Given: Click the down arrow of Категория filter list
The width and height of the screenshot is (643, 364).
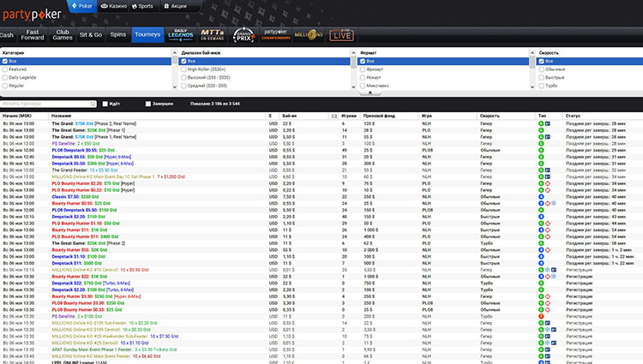Looking at the screenshot, I should pyautogui.click(x=175, y=87).
